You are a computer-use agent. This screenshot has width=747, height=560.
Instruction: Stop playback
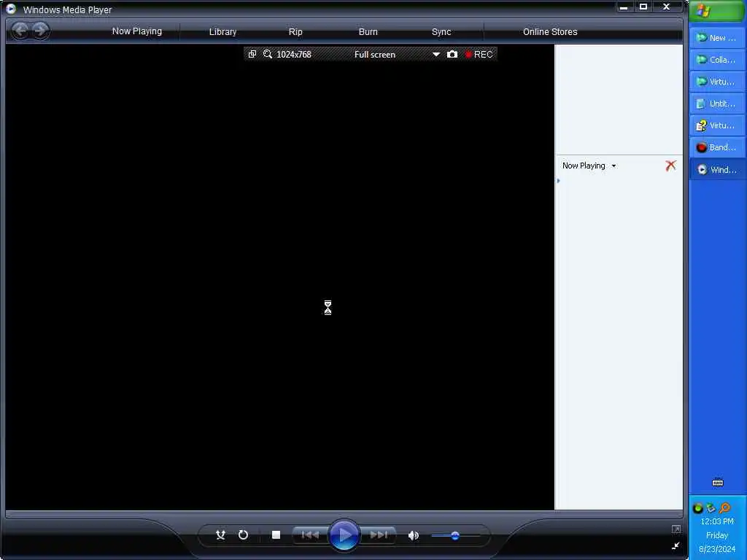[x=276, y=534]
